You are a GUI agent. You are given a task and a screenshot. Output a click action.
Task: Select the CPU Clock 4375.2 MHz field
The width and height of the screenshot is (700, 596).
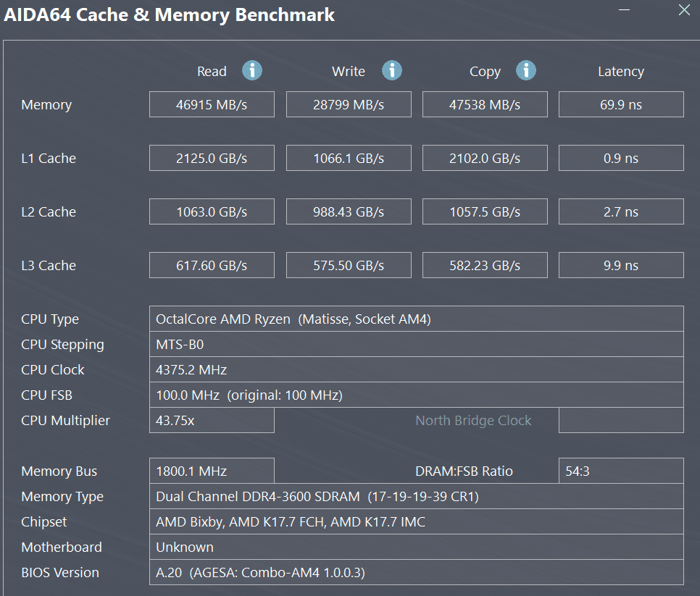[416, 369]
